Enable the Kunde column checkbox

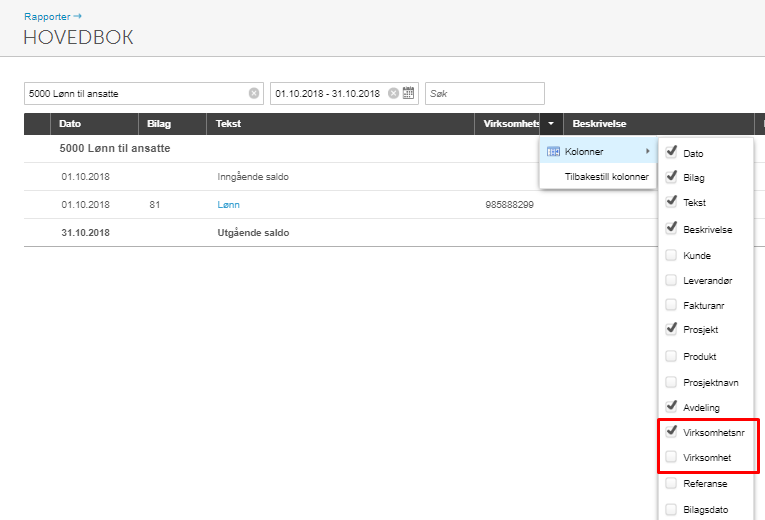(671, 255)
